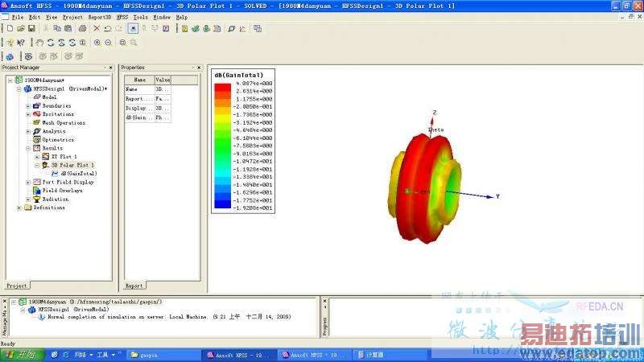Click the Excitations icon in project tree
This screenshot has height=362, width=644.
pos(36,114)
